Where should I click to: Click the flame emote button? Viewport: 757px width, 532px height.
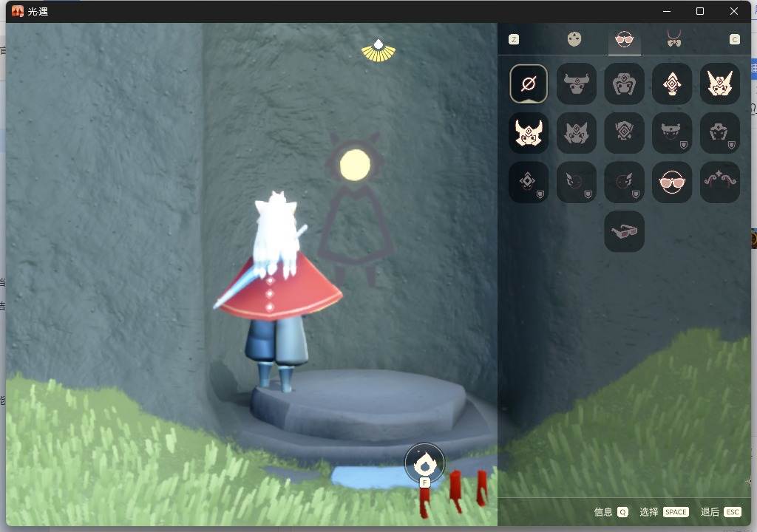[x=424, y=463]
